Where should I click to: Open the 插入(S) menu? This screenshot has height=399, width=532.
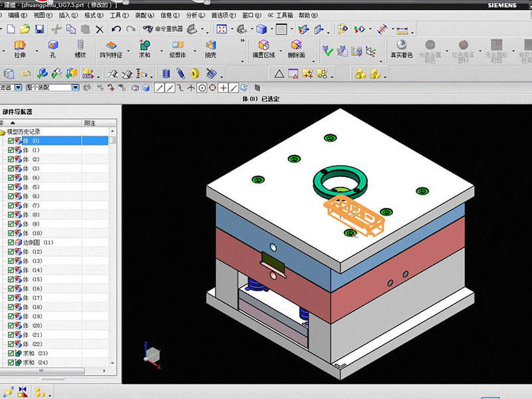click(x=68, y=15)
